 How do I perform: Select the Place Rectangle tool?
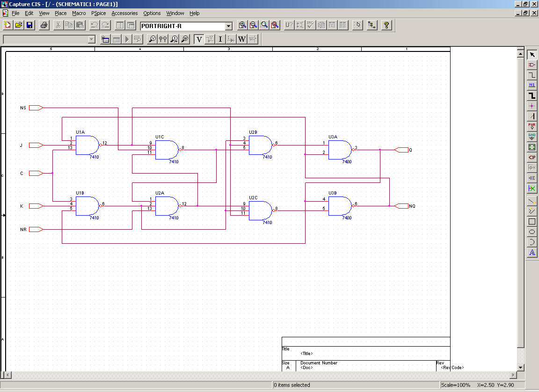(532, 222)
